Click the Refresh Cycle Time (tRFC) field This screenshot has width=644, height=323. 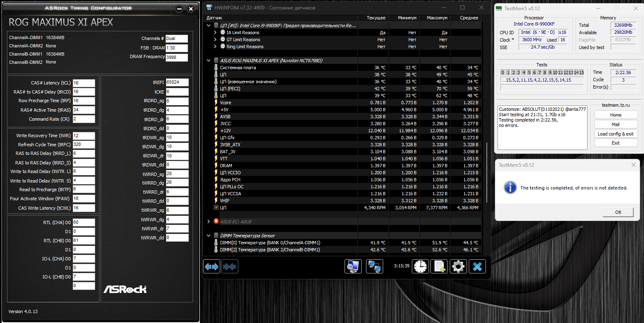(x=84, y=145)
